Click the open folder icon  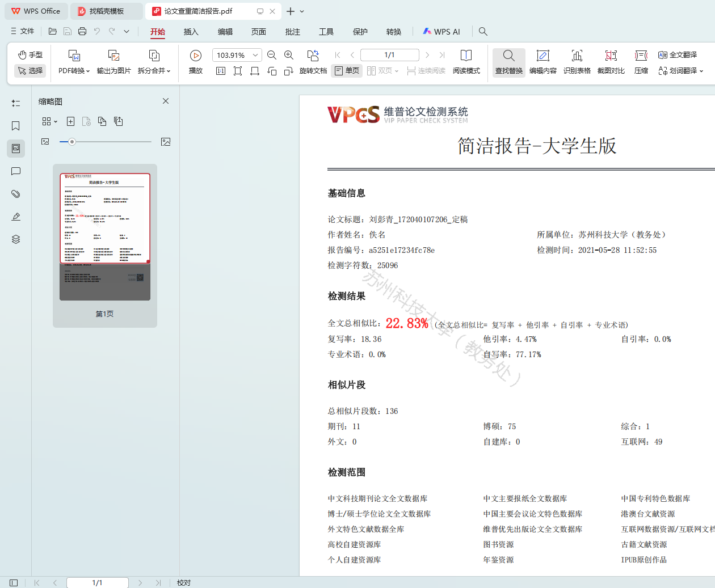pyautogui.click(x=53, y=31)
